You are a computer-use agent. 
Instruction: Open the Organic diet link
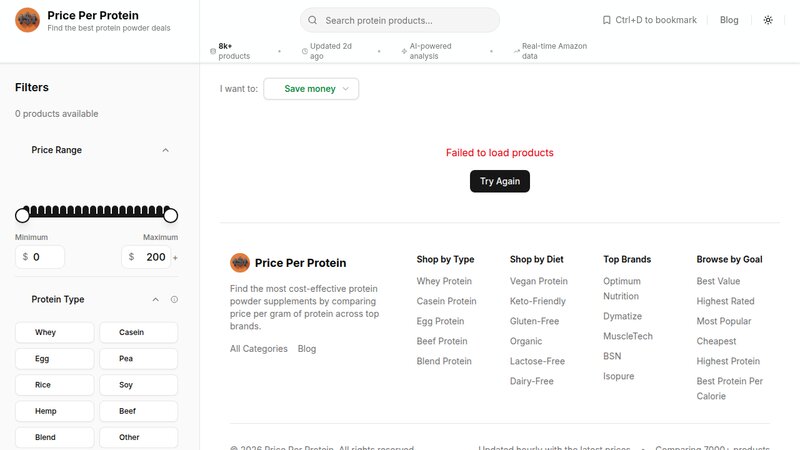(526, 341)
